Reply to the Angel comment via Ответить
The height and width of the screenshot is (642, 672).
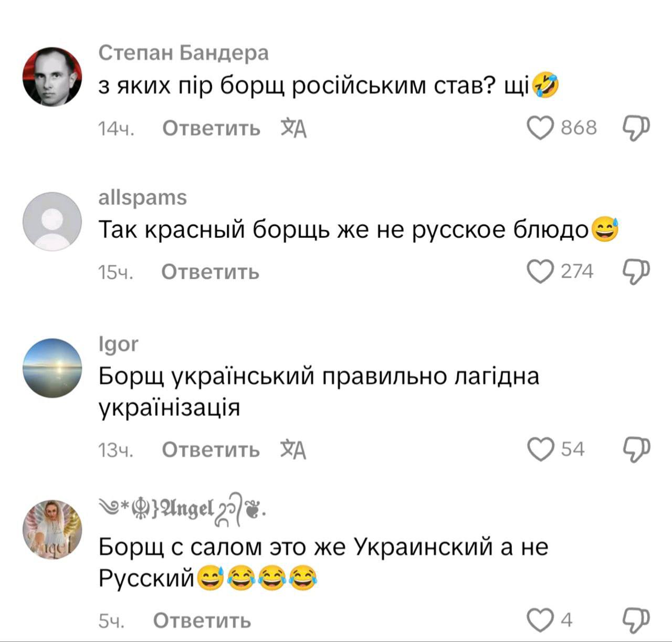tap(202, 620)
